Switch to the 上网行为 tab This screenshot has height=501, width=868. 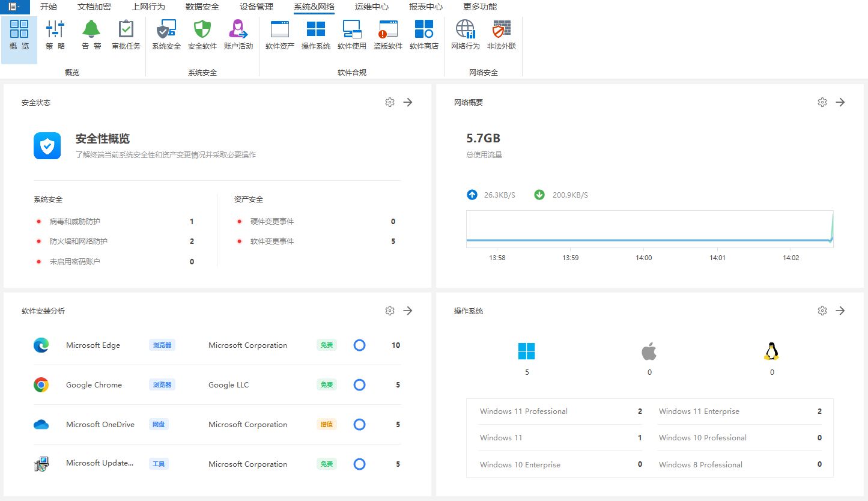pyautogui.click(x=148, y=7)
